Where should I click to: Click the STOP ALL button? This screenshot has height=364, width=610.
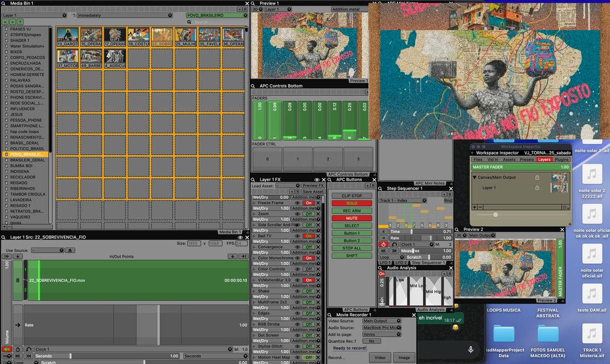pyautogui.click(x=352, y=248)
